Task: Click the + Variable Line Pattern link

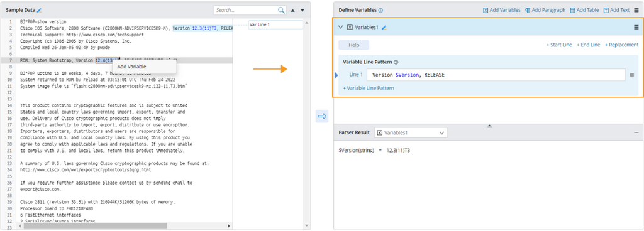Action: 369,88
